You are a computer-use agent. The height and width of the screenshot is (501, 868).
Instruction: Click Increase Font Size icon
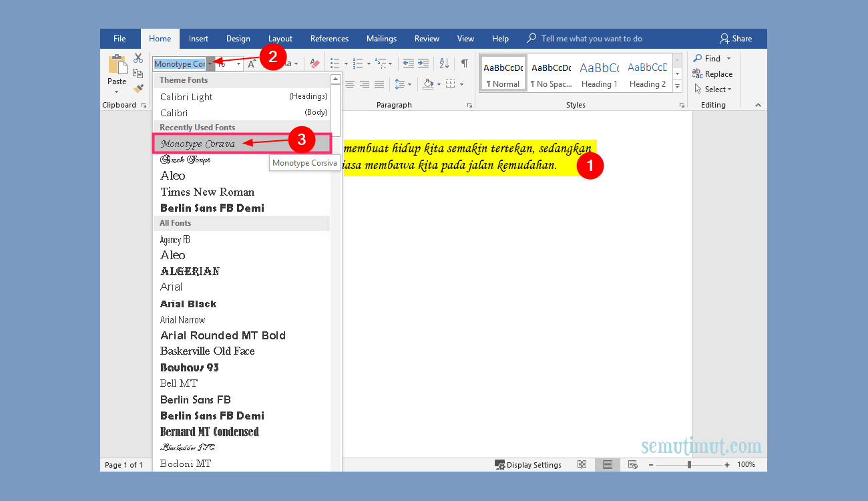pyautogui.click(x=252, y=64)
